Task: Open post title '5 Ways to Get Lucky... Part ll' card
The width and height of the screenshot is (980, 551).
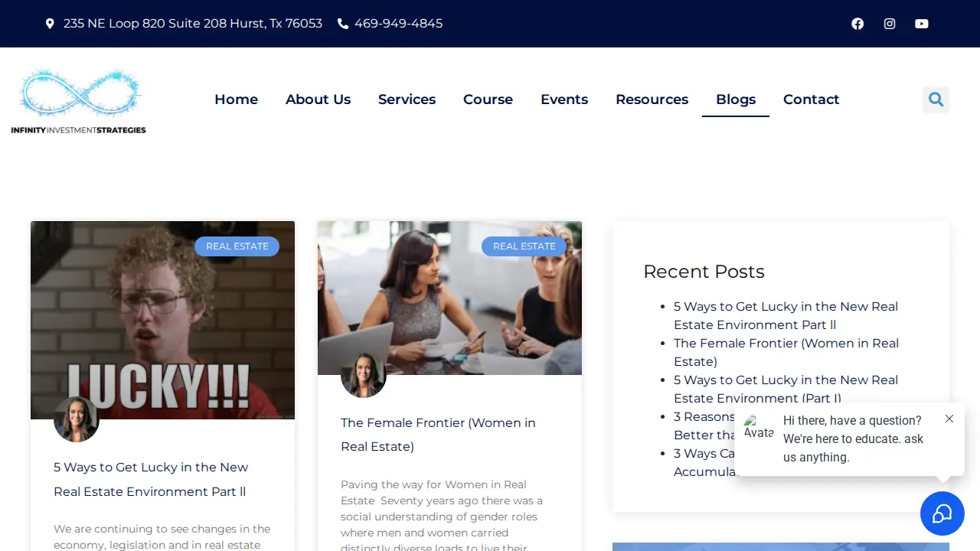Action: click(151, 479)
